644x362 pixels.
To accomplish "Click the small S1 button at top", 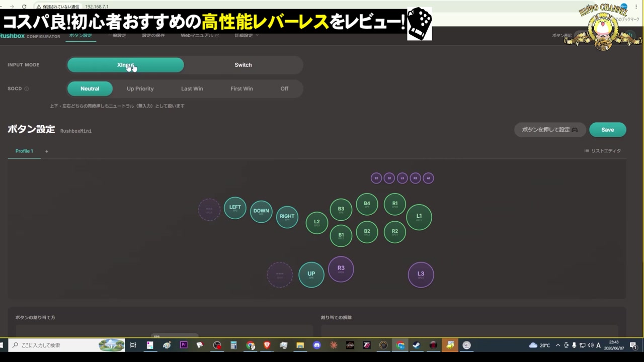I will pos(389,178).
